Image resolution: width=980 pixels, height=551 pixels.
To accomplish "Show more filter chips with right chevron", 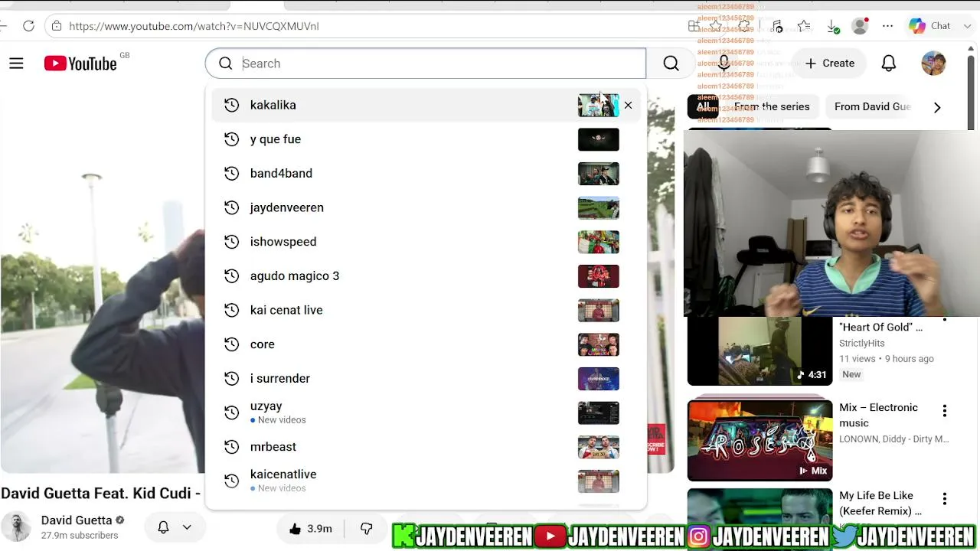I will [x=937, y=107].
